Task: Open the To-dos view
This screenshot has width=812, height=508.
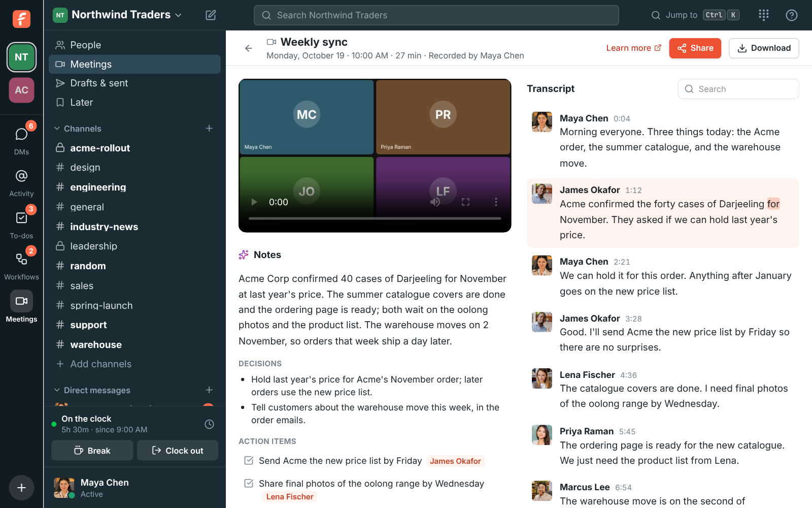Action: coord(21,225)
